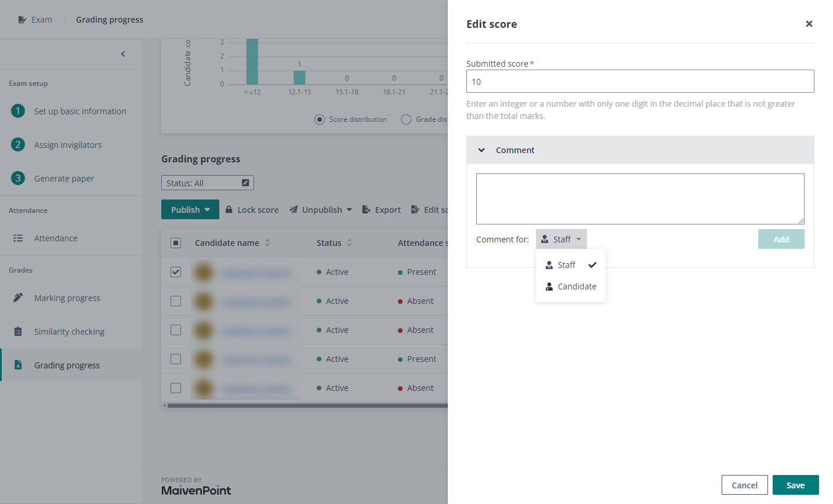The image size is (833, 504).
Task: Open Similarity checking clipboard icon
Action: click(x=18, y=331)
